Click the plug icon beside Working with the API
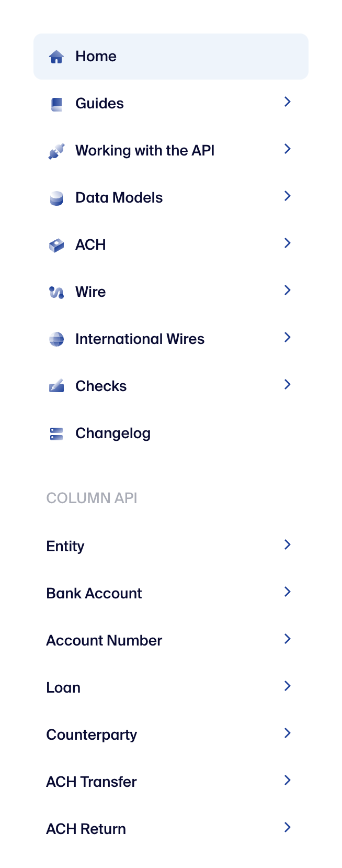 [56, 150]
